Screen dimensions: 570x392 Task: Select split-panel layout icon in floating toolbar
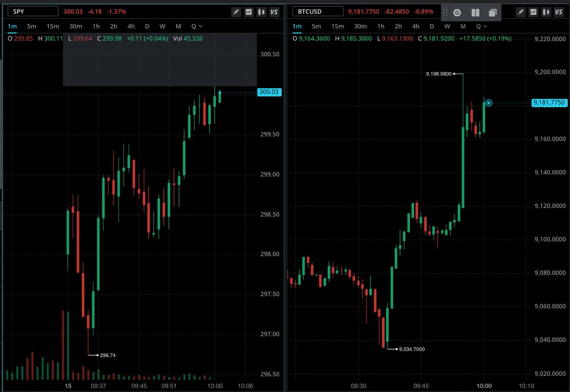pyautogui.click(x=475, y=13)
